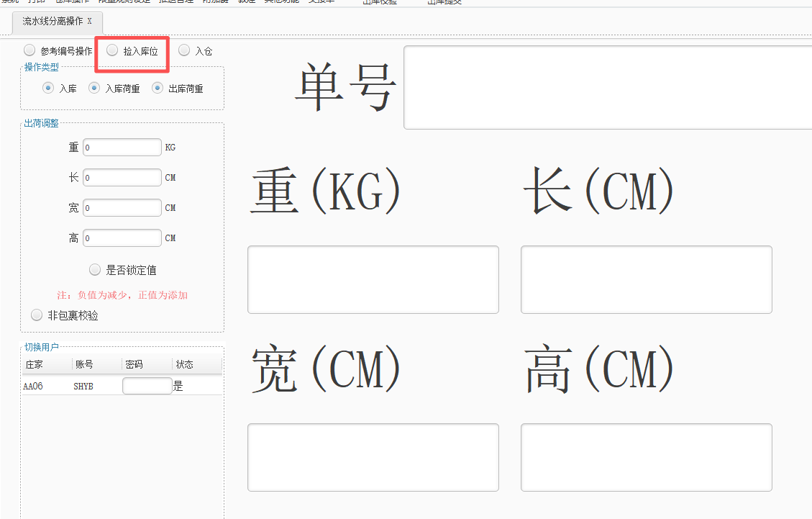The height and width of the screenshot is (519, 812).
Task: Focus the 重 adjustment field in KG
Action: (x=122, y=148)
